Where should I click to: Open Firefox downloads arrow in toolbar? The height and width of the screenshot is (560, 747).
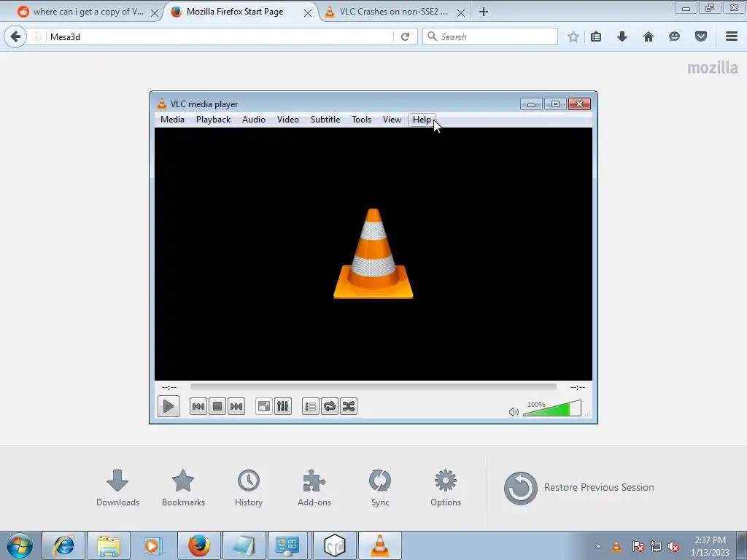(622, 36)
